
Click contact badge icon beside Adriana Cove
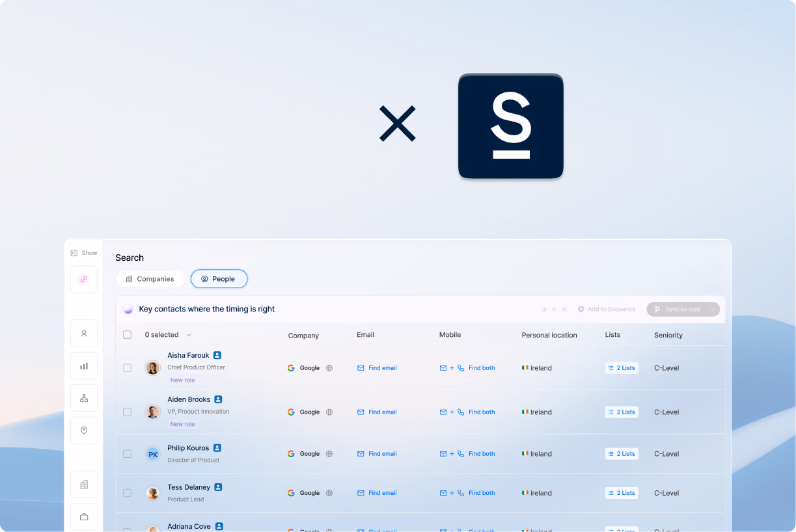(219, 526)
